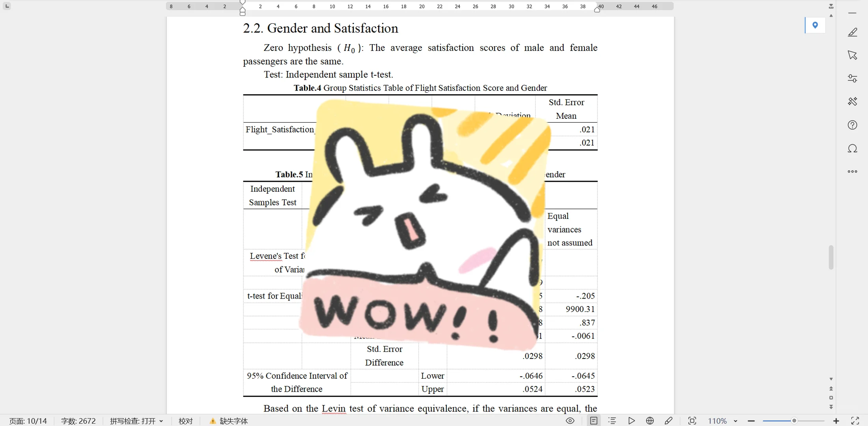Open the 110% zoom level dropdown
Image resolution: width=868 pixels, height=426 pixels.
click(x=724, y=420)
